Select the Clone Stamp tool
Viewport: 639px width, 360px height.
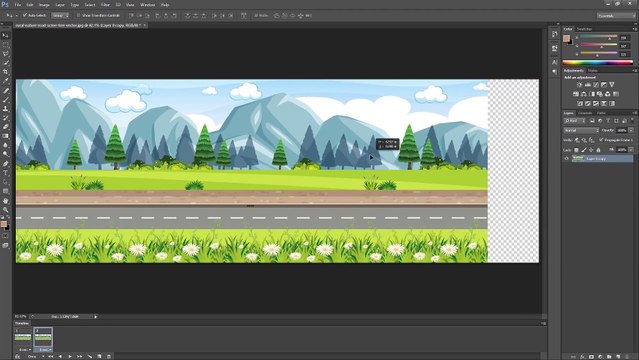tap(5, 108)
